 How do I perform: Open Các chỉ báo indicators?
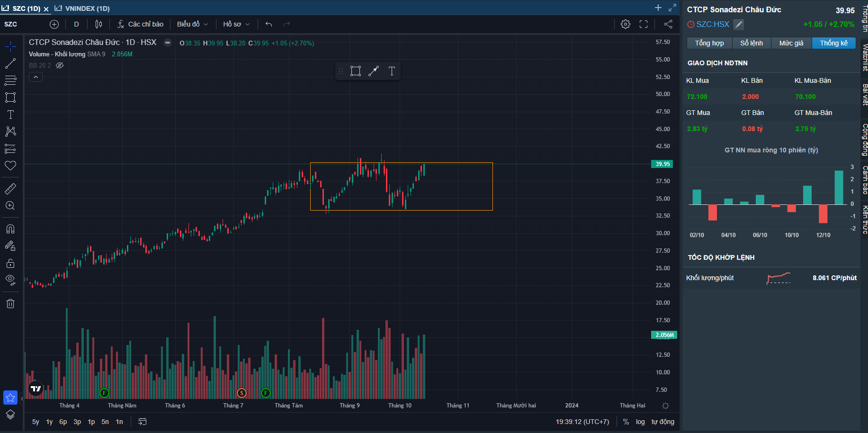(141, 24)
